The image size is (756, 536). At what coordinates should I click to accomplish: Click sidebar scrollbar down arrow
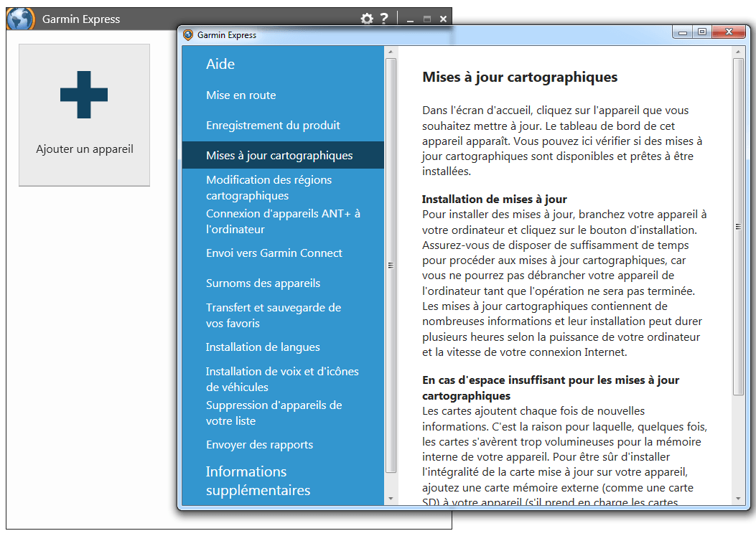(x=391, y=499)
